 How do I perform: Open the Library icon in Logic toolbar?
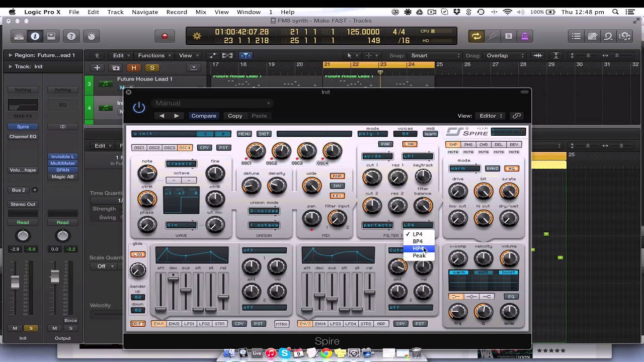(19, 36)
